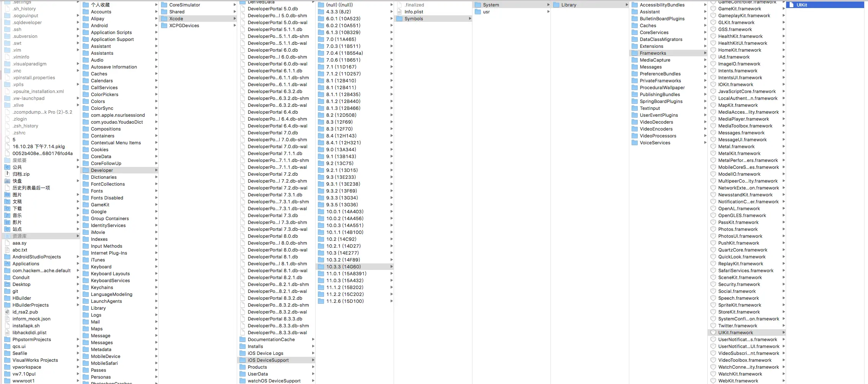Viewport: 868px width, 384px height.
Task: Select the Info.plist file icon
Action: point(399,12)
